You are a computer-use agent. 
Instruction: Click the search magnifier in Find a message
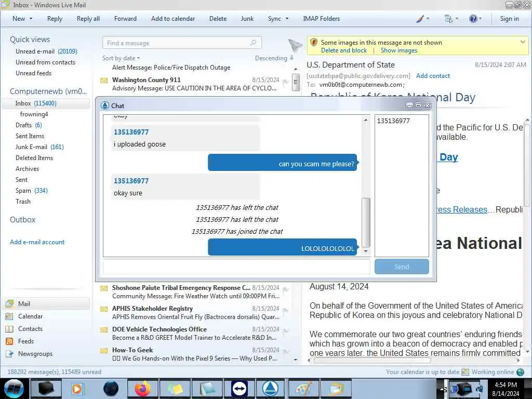pyautogui.click(x=253, y=43)
